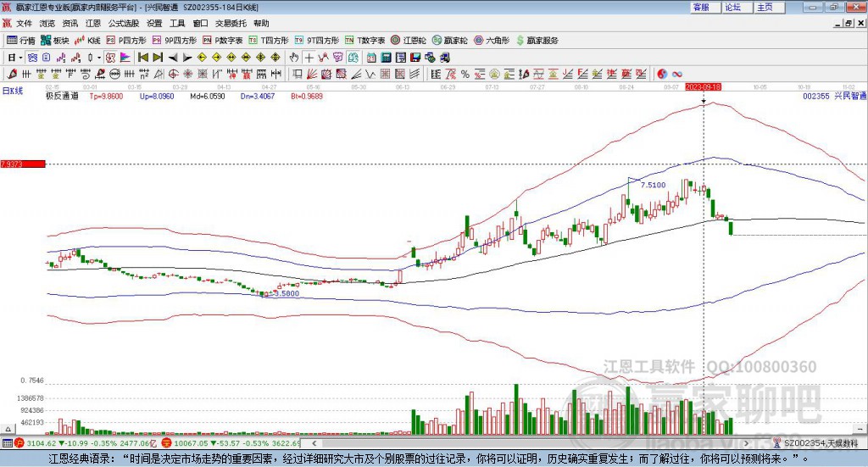The image size is (868, 467).
Task: Open the 江恩 menu
Action: pyautogui.click(x=93, y=23)
